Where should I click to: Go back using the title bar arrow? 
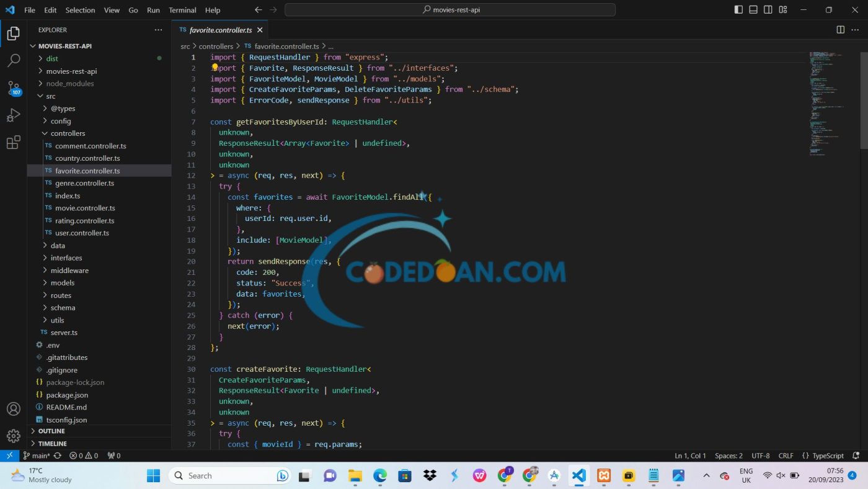point(259,10)
